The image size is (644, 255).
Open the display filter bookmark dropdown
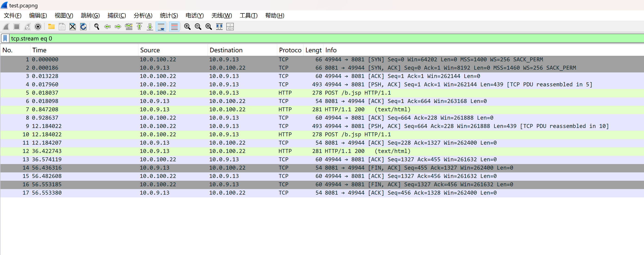5,38
